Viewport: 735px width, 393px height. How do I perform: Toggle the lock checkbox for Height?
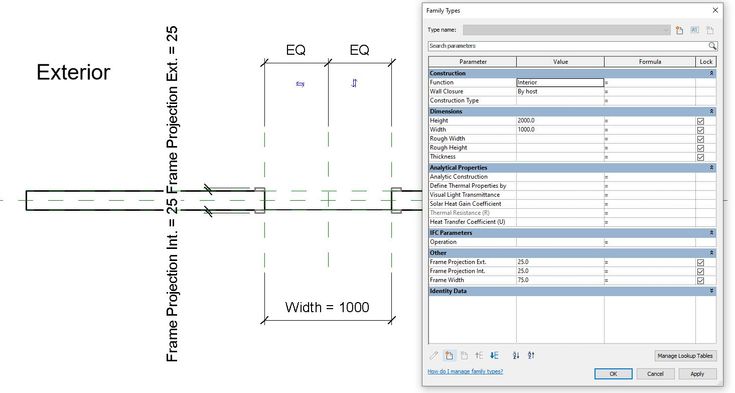(700, 121)
